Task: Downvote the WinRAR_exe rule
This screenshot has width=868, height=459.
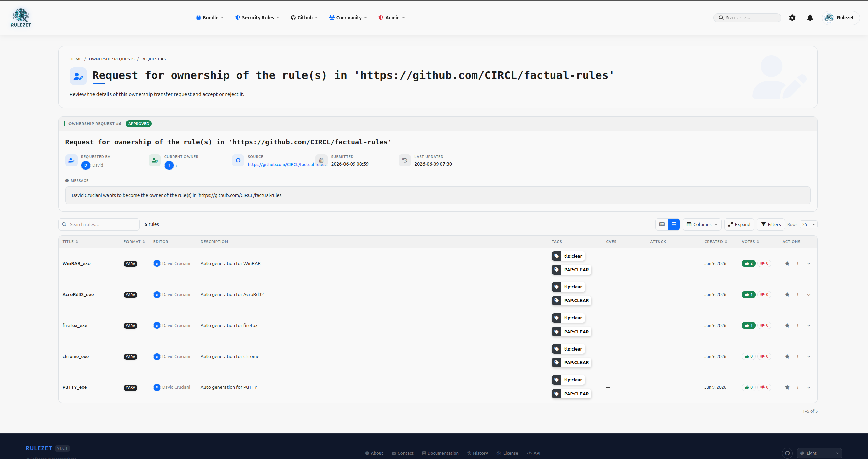Action: coord(764,263)
